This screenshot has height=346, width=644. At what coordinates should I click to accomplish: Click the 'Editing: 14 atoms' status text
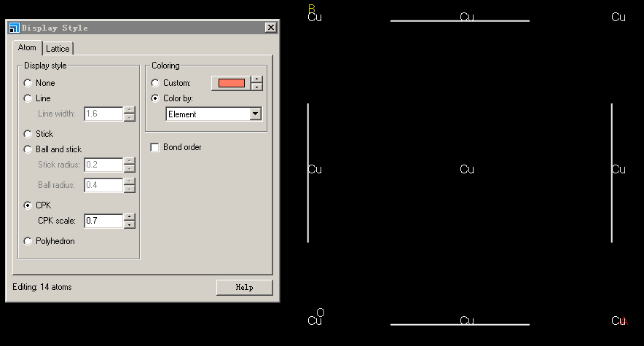click(42, 287)
